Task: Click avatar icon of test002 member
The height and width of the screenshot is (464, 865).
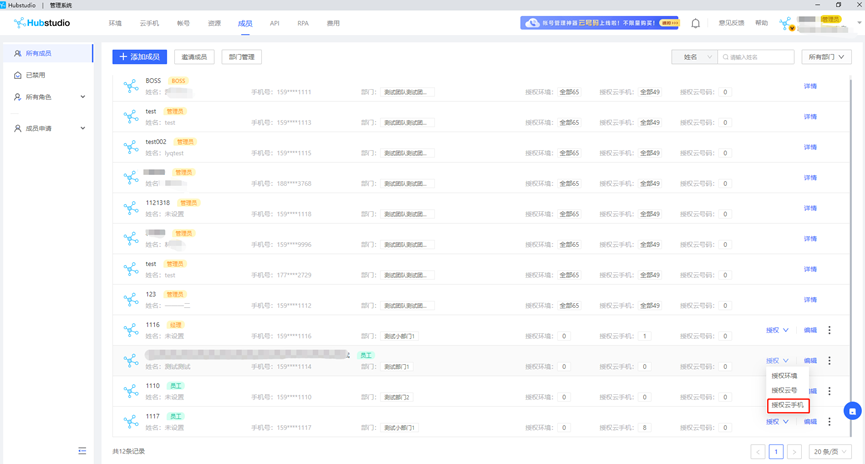Action: tap(131, 147)
